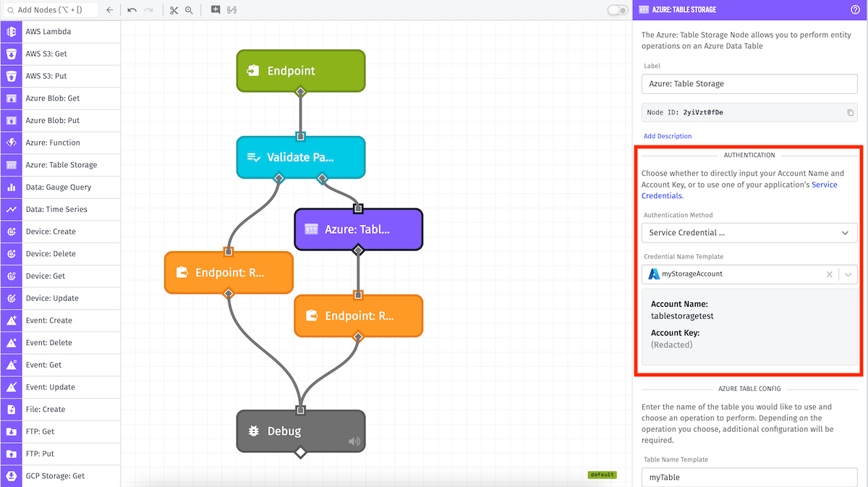Open the globals braces icon

pos(231,10)
